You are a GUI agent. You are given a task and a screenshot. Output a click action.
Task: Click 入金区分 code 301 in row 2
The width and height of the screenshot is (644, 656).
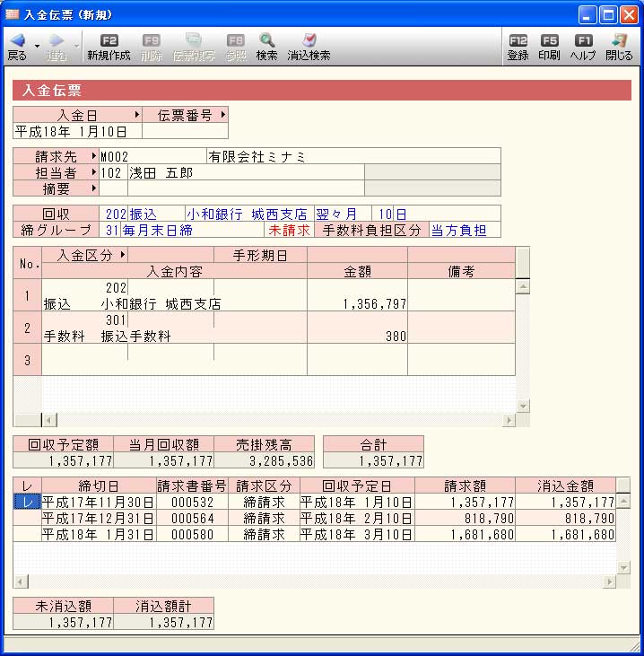pos(85,319)
